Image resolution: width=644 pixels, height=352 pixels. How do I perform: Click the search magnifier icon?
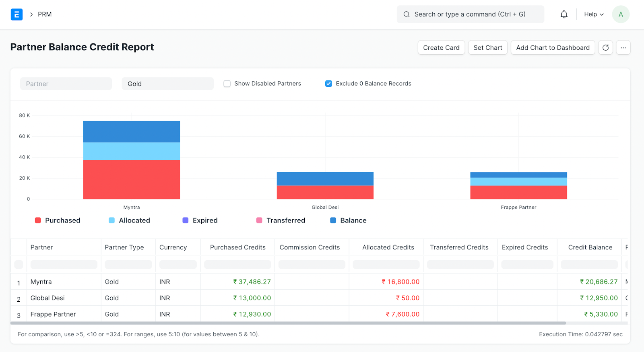(x=407, y=14)
